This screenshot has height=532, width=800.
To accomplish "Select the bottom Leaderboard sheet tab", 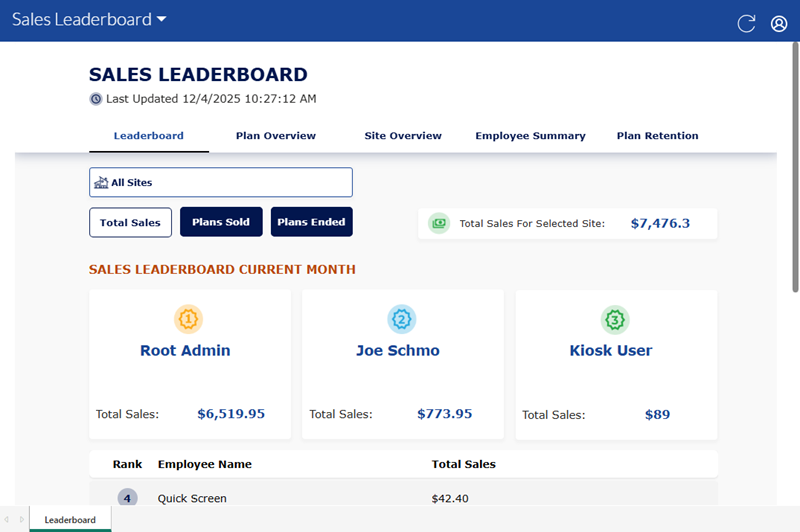I will click(70, 520).
